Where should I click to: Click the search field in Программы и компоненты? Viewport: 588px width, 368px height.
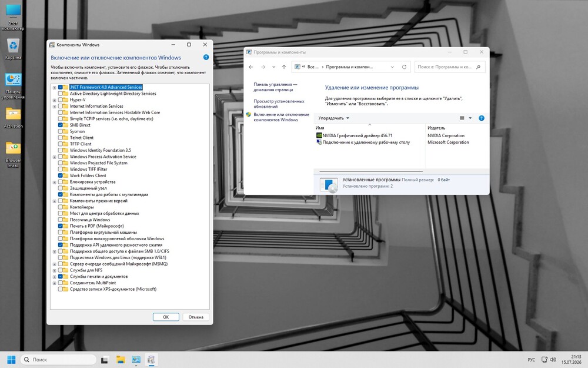pos(450,67)
